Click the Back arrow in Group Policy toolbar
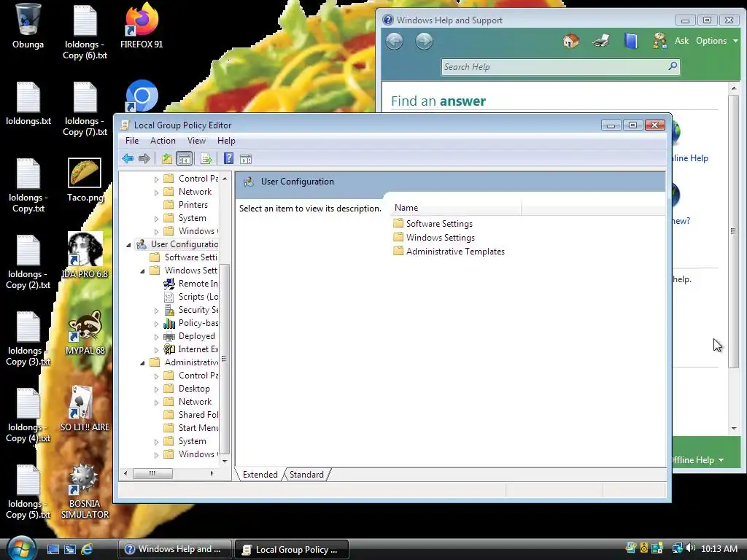 [127, 158]
